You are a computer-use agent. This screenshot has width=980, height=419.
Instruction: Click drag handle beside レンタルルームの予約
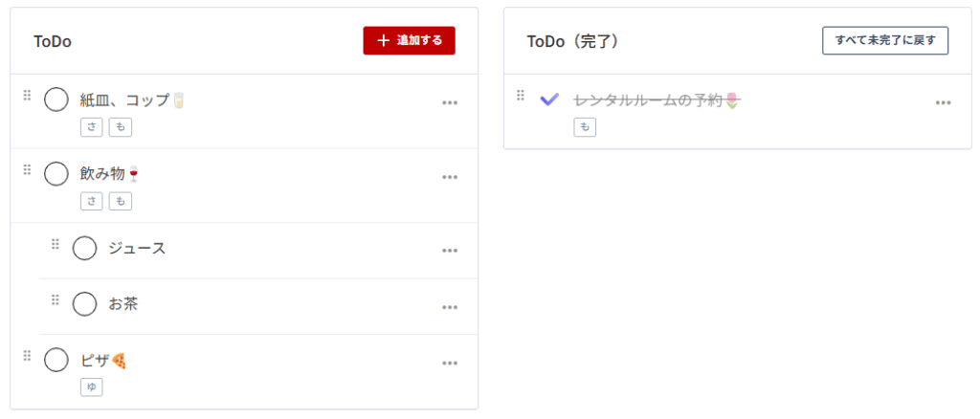[x=521, y=96]
